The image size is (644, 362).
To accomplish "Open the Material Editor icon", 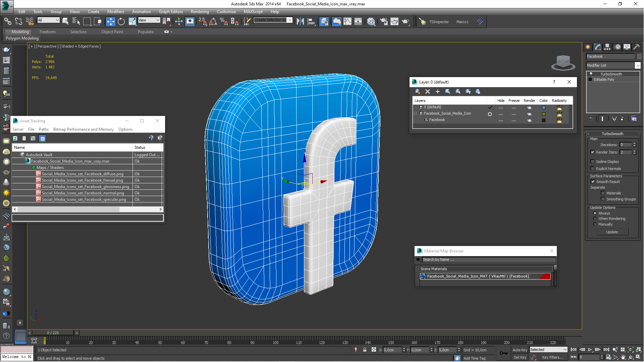I will pyautogui.click(x=371, y=21).
